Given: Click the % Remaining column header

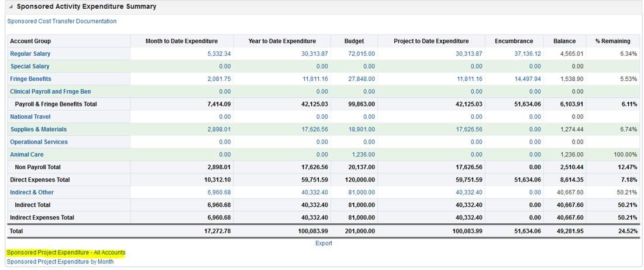Looking at the screenshot, I should tap(612, 41).
